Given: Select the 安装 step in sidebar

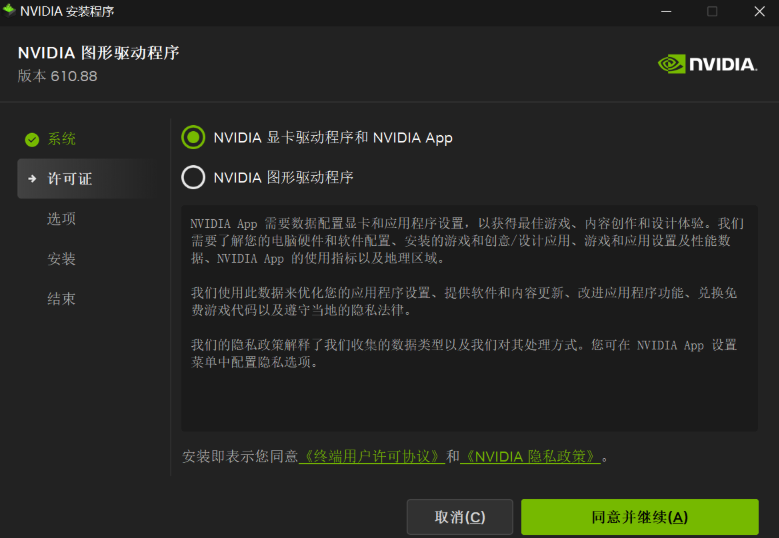Looking at the screenshot, I should [61, 259].
